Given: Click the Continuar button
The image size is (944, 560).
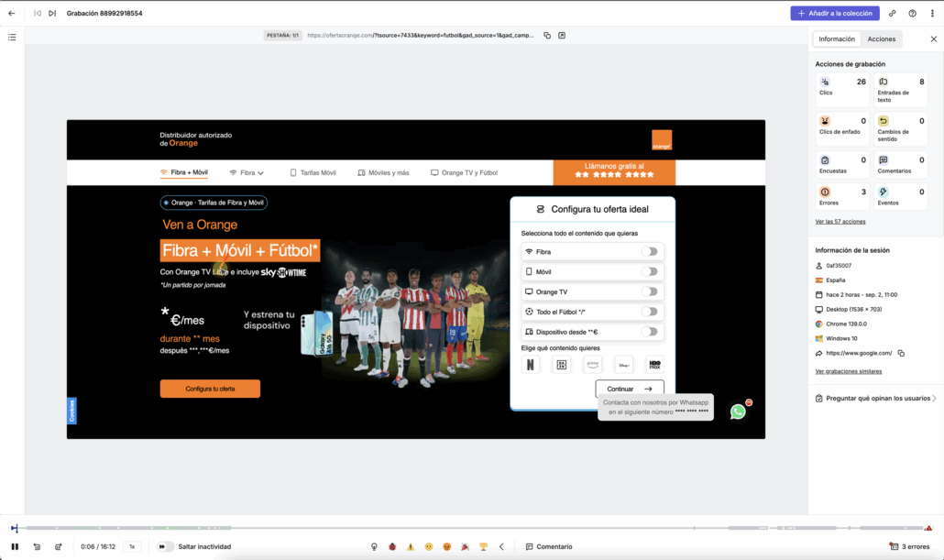Looking at the screenshot, I should tap(630, 389).
